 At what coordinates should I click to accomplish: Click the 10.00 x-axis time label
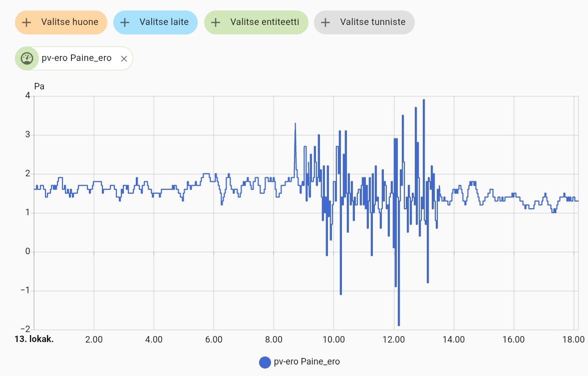click(334, 340)
